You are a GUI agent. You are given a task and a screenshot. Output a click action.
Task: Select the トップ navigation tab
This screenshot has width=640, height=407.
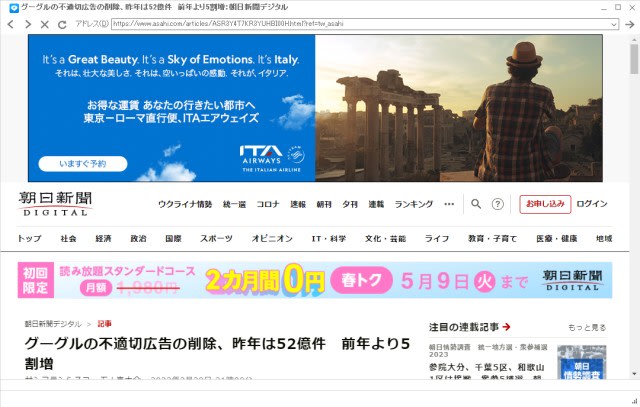pos(29,238)
